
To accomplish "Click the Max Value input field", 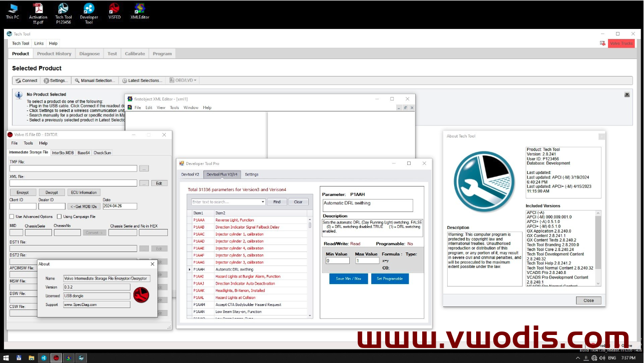I will point(367,260).
